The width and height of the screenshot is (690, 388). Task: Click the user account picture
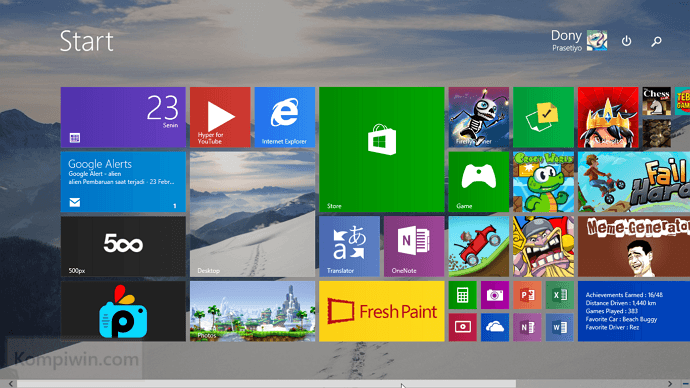597,40
